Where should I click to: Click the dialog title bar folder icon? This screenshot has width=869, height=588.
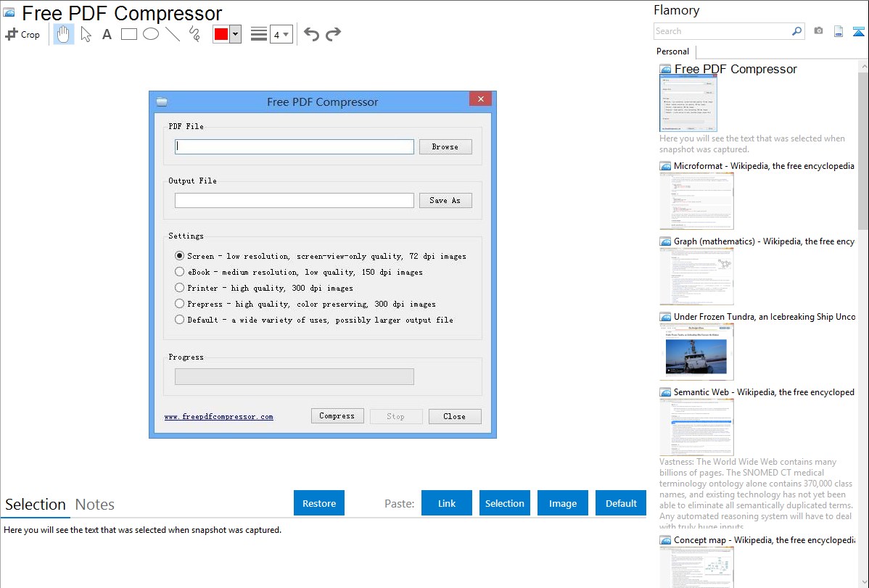(162, 102)
